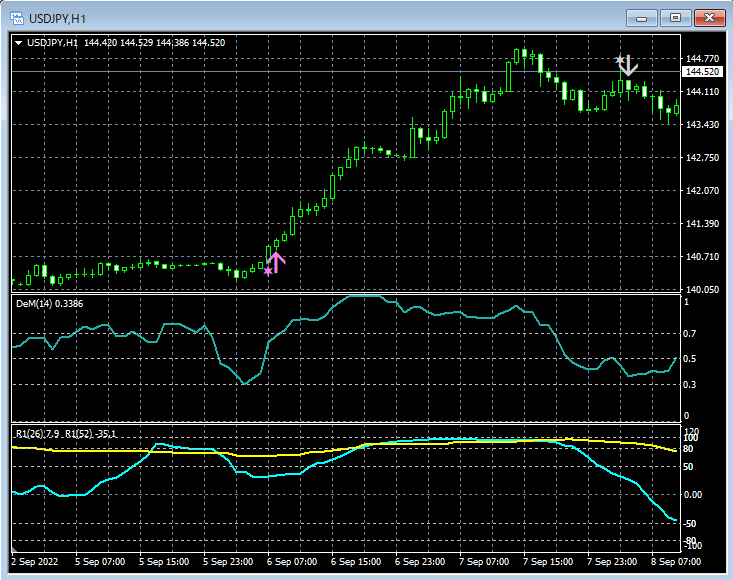The height and width of the screenshot is (580, 733).
Task: Click the 142.750 price scale label
Action: click(702, 158)
